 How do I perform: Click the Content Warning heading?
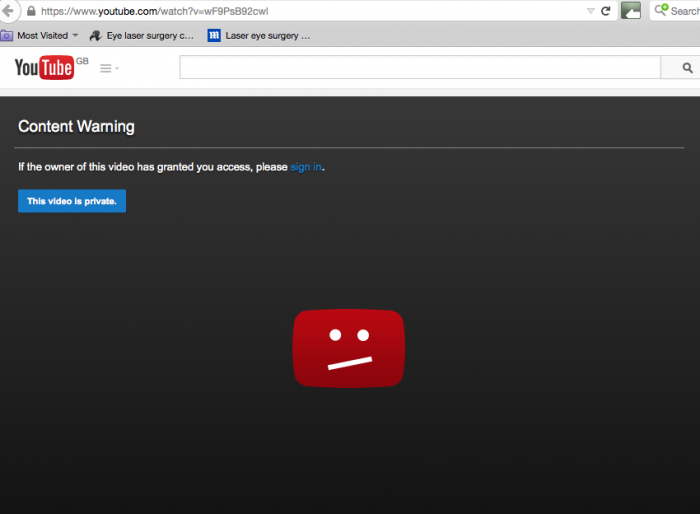[76, 127]
